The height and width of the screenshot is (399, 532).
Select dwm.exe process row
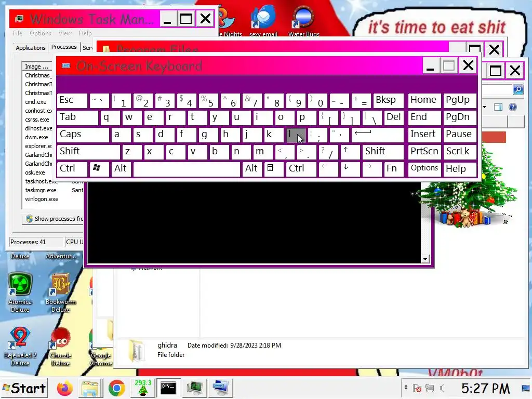36,137
